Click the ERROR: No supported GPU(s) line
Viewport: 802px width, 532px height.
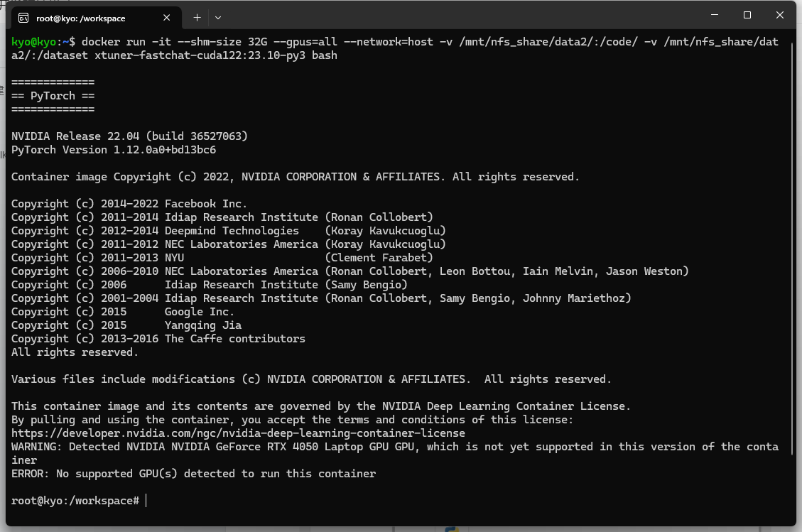193,474
